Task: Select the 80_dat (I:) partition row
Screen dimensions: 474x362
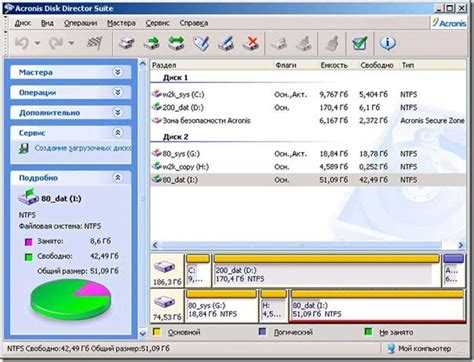Action: 308,180
